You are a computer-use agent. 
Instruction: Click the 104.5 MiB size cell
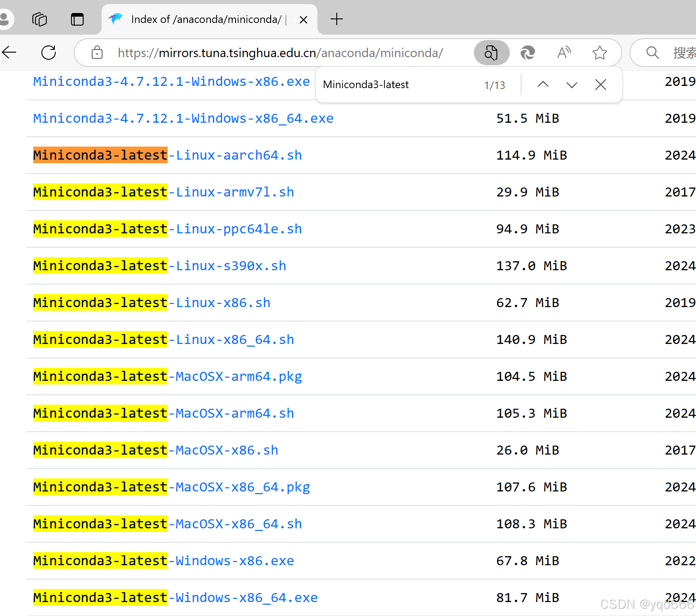(x=531, y=376)
